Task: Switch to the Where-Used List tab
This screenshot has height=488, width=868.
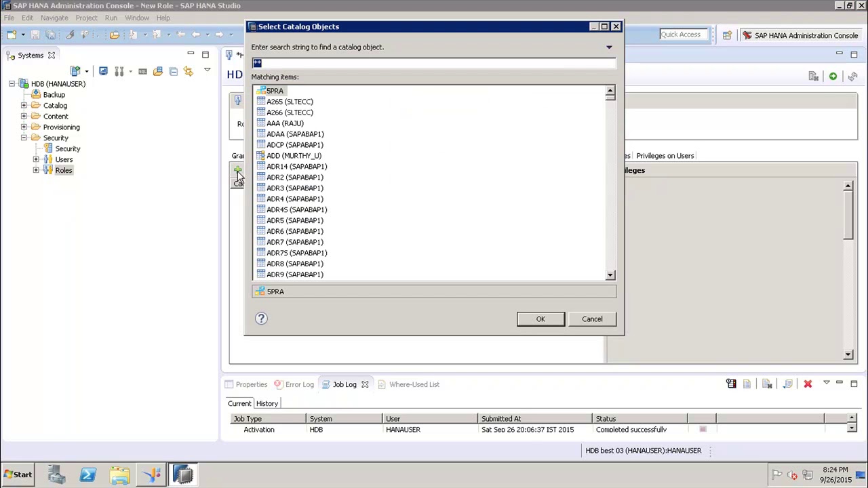Action: 408,384
